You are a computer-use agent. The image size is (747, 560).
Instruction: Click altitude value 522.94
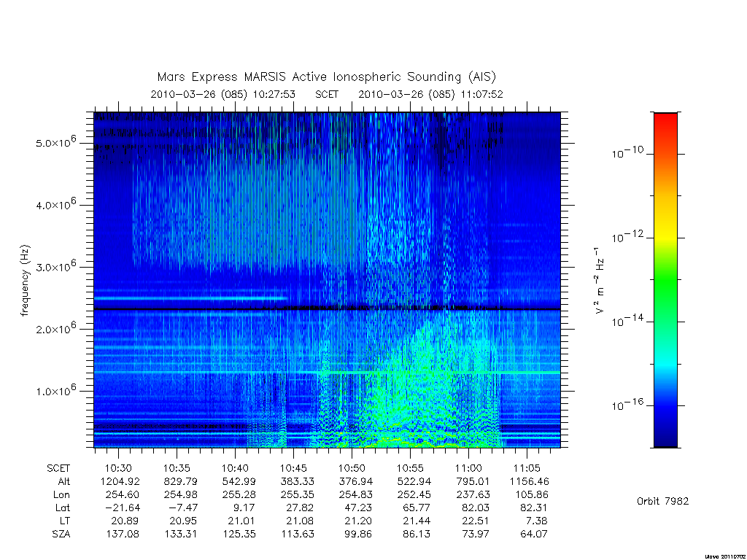(414, 481)
